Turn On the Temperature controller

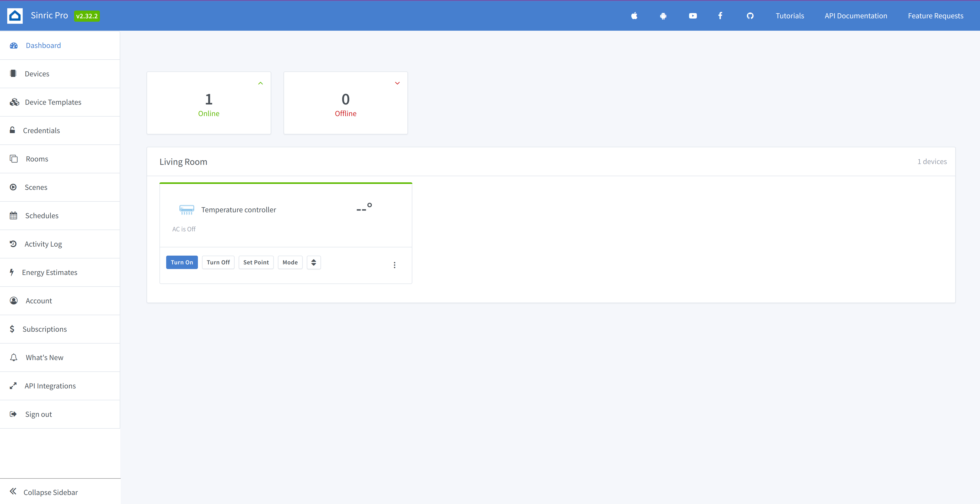pyautogui.click(x=182, y=263)
